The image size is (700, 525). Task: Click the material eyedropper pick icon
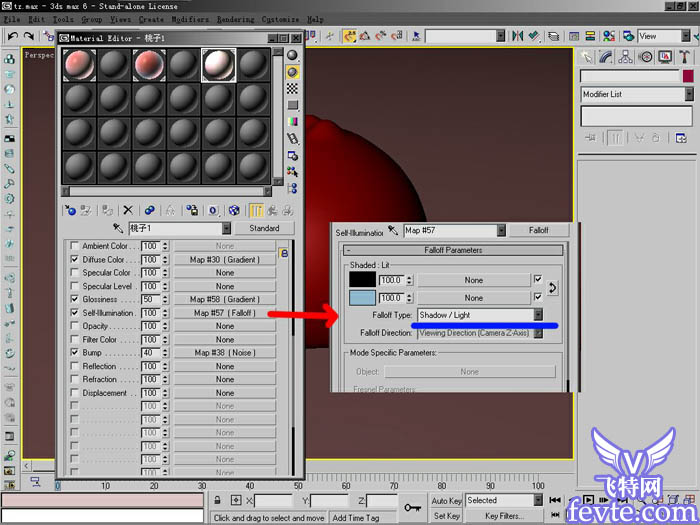(117, 229)
